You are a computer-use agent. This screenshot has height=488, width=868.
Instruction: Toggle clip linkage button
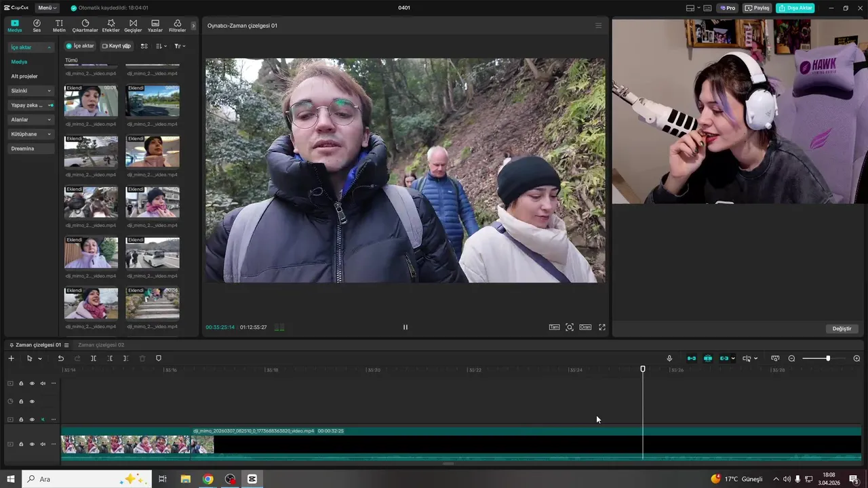tap(724, 359)
